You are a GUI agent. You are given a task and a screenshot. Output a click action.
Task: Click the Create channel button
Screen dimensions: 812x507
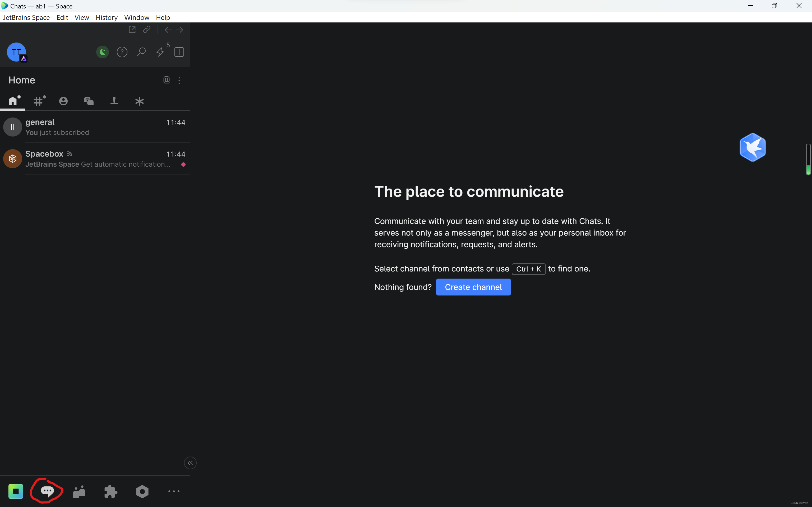473,287
